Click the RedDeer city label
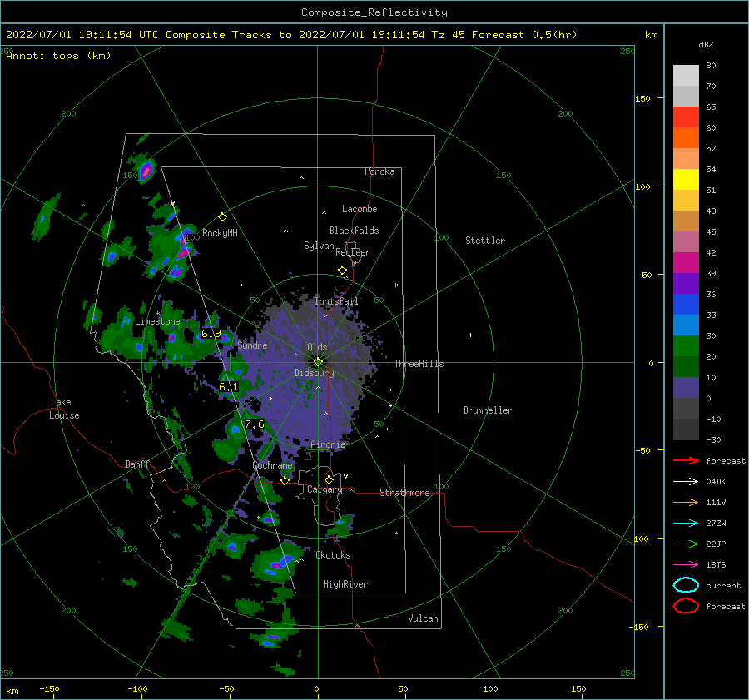Image resolution: width=749 pixels, height=700 pixels. click(353, 252)
